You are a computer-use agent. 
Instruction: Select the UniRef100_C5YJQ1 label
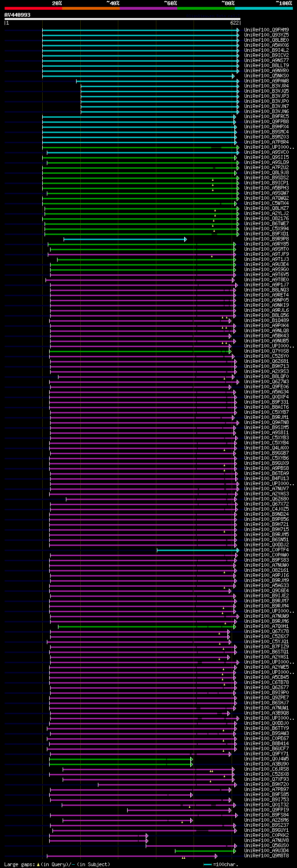(x=266, y=642)
